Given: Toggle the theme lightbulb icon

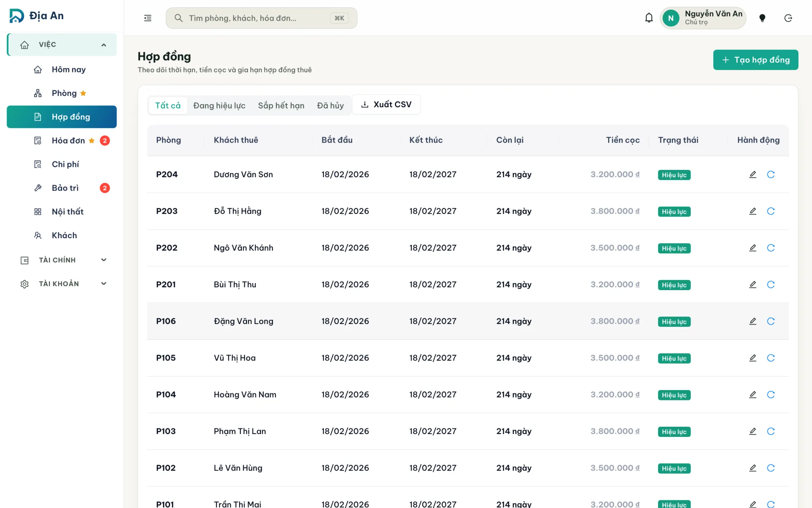Looking at the screenshot, I should tap(762, 18).
